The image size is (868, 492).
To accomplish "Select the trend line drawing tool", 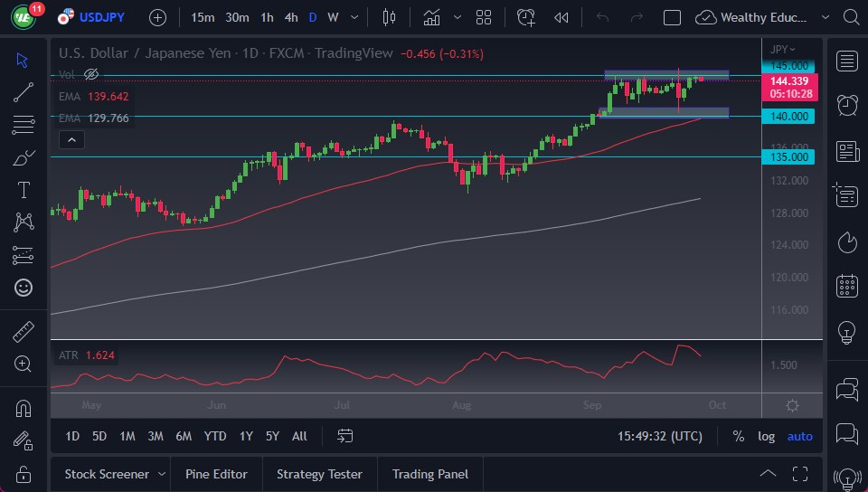I will coord(24,91).
